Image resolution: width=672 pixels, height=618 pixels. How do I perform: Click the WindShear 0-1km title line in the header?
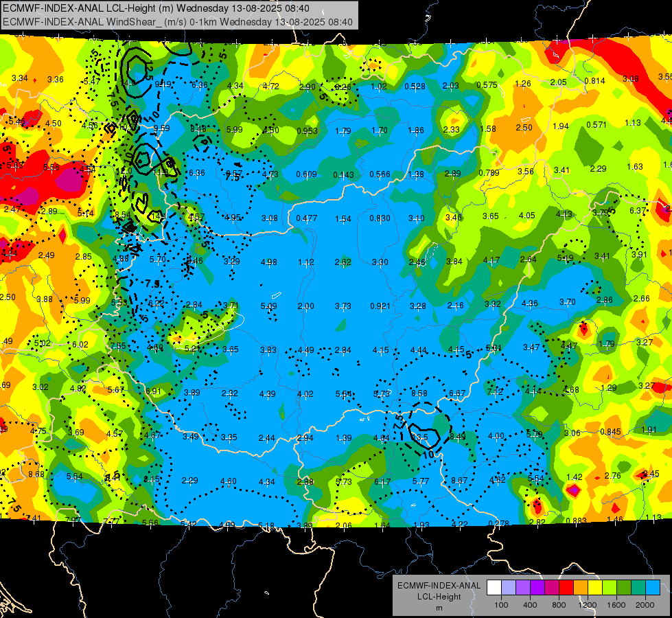[x=177, y=22]
